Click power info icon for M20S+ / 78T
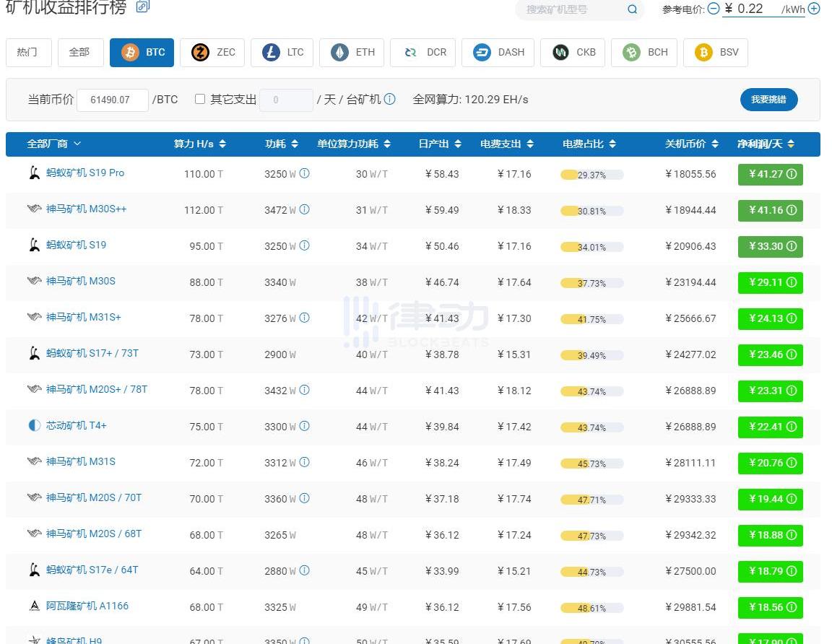Screen dimensions: 832x644 coord(305,390)
